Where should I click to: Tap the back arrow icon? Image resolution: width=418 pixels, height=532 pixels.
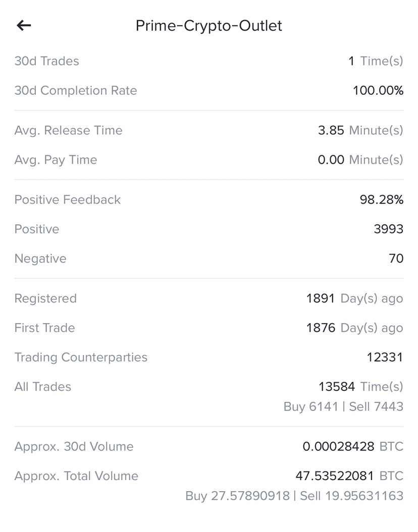[x=24, y=25]
